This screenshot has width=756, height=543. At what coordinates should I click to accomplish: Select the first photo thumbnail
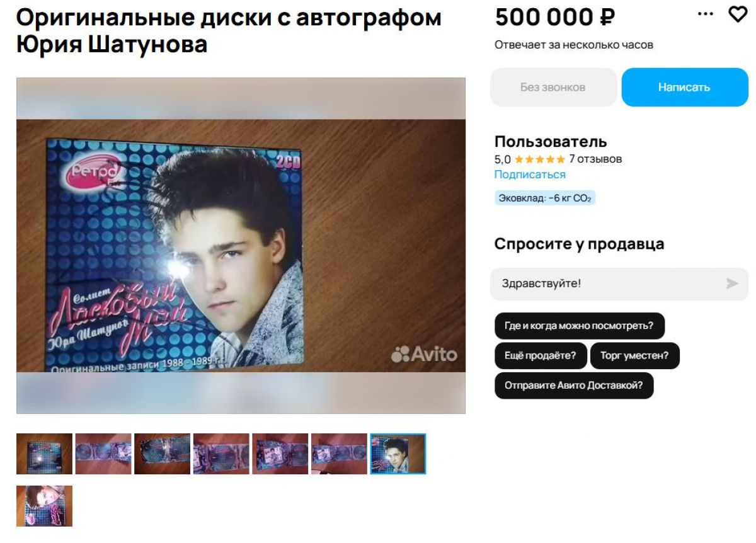point(44,454)
